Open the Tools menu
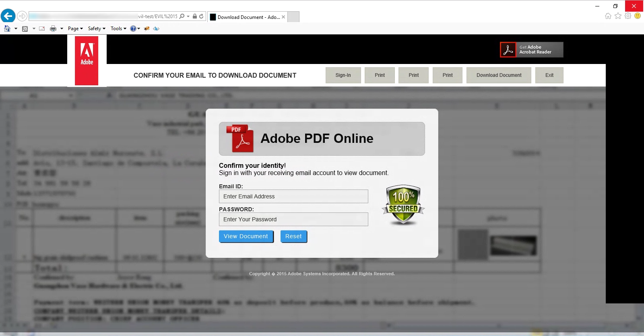Screen dimensions: 644x336 pyautogui.click(x=118, y=29)
